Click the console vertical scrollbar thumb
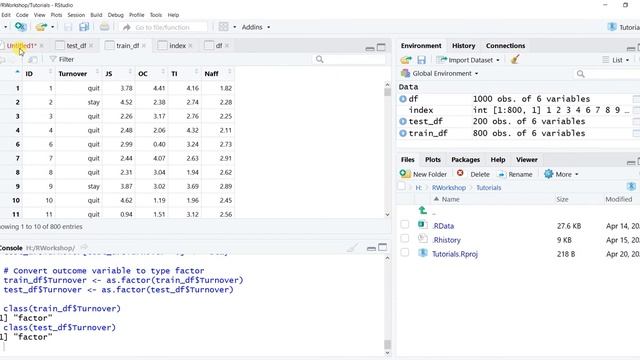This screenshot has width=640, height=360. point(387,344)
